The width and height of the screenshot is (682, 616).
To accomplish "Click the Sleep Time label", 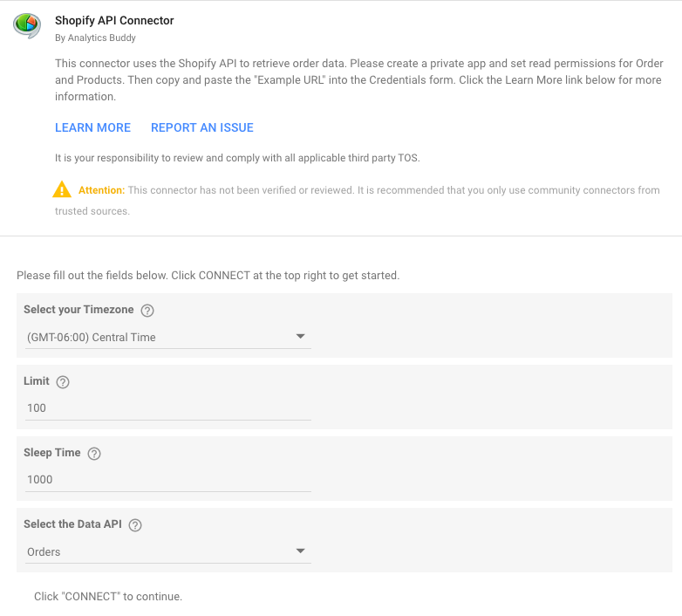I will [52, 453].
